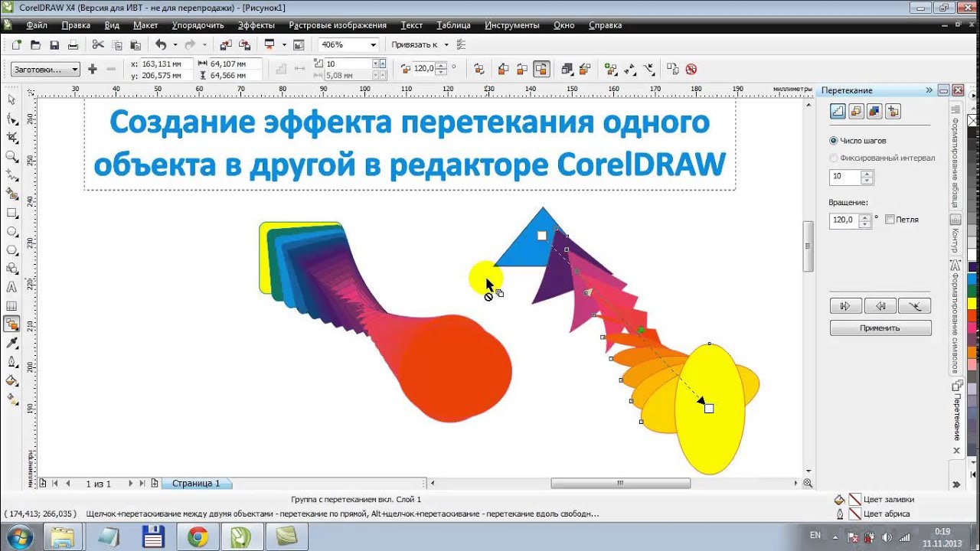Click the Применить button
Screen dimensions: 980x551
pos(880,328)
